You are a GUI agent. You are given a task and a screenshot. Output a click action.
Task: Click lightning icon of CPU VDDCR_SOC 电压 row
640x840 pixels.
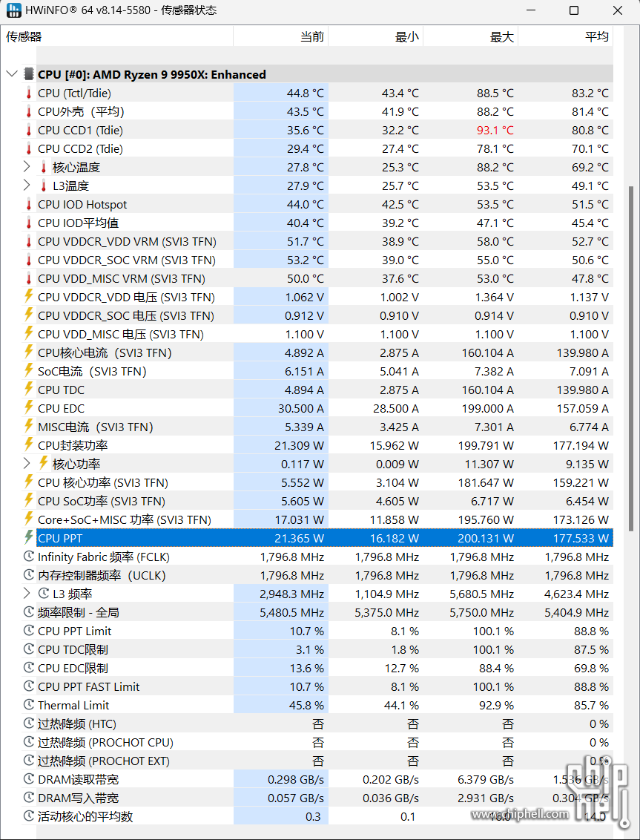(29, 315)
